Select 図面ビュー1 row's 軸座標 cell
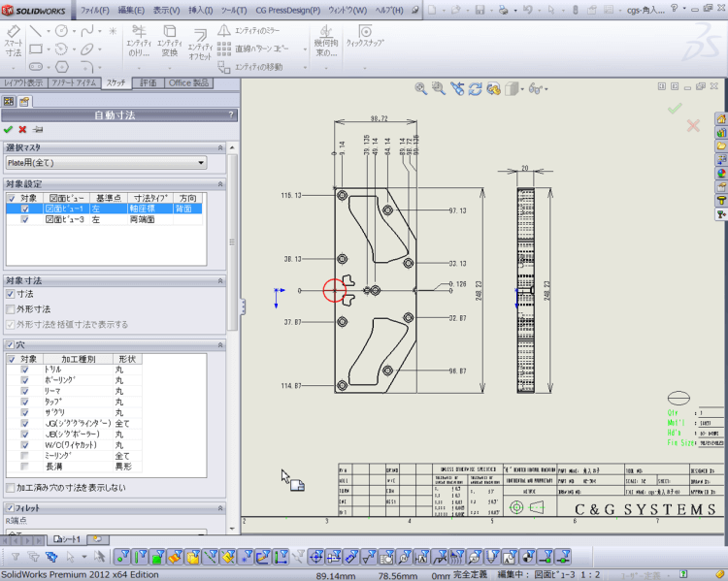728x581 pixels. tap(150, 209)
